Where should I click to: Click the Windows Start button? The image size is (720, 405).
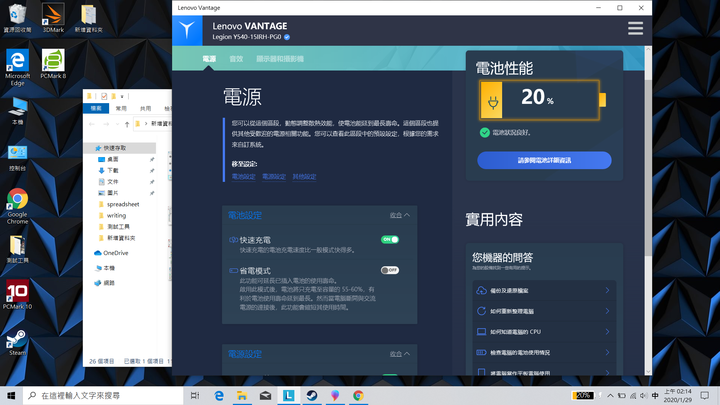tap(11, 395)
